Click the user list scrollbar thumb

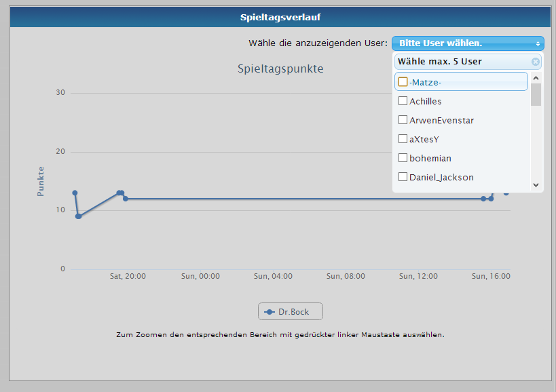point(536,95)
